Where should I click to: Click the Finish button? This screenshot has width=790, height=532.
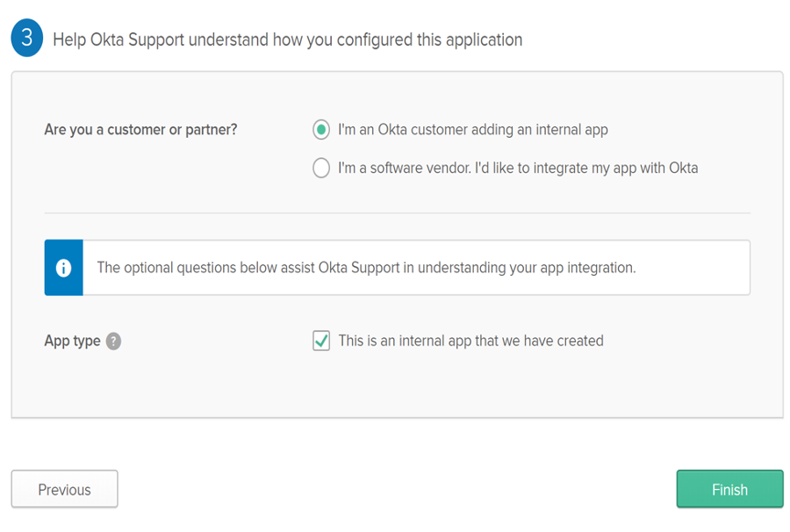point(729,489)
